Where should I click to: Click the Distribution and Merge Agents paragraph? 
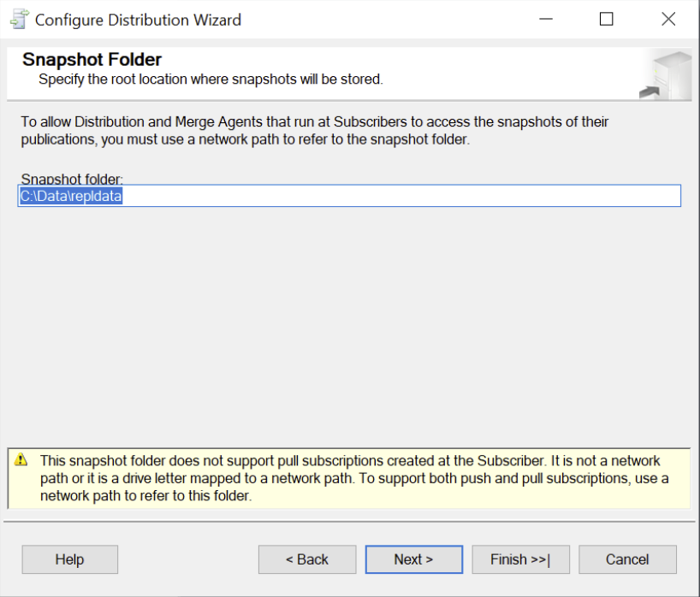pos(315,130)
